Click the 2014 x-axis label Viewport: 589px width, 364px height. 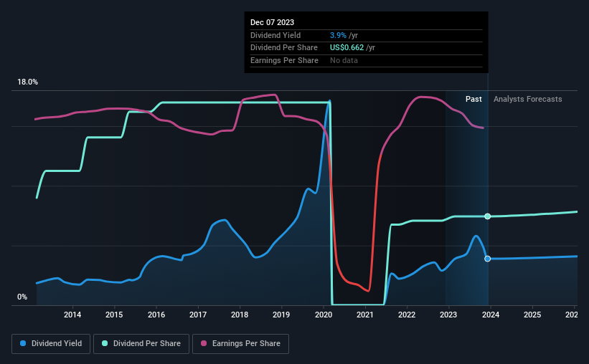point(72,315)
